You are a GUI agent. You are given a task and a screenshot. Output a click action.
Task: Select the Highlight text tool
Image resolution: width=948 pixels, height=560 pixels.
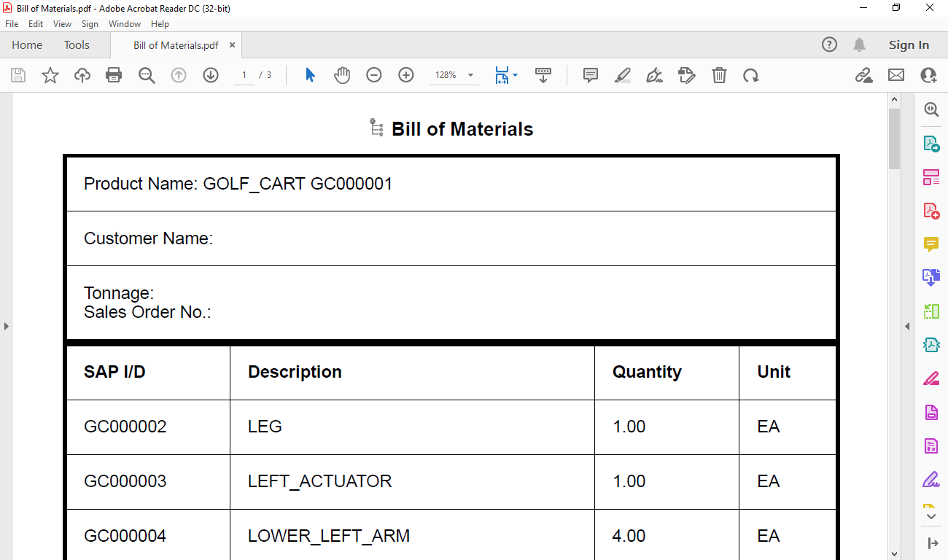point(623,75)
